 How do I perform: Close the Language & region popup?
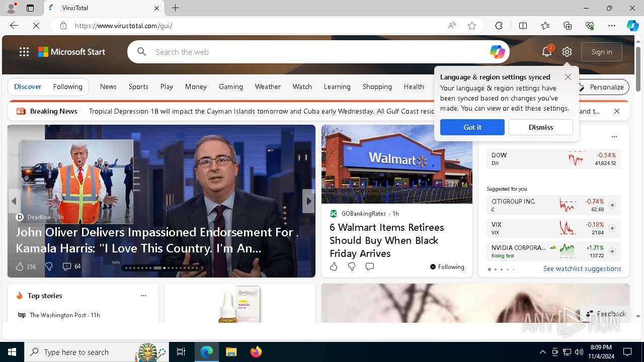click(568, 77)
